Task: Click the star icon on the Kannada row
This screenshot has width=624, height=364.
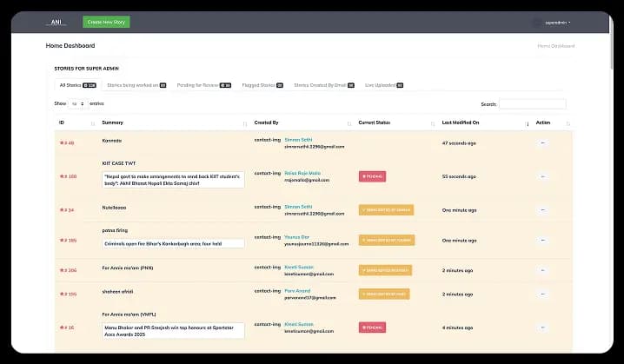Action: (x=62, y=142)
